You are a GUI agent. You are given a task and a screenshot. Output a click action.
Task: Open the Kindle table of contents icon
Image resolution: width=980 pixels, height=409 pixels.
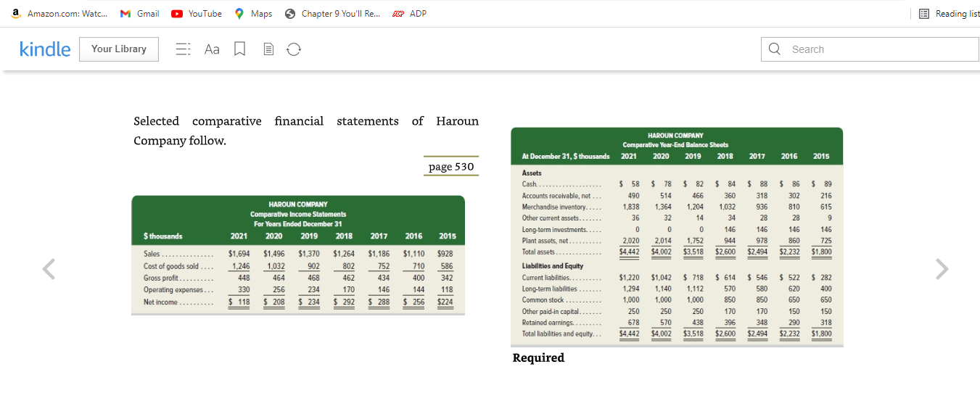184,49
